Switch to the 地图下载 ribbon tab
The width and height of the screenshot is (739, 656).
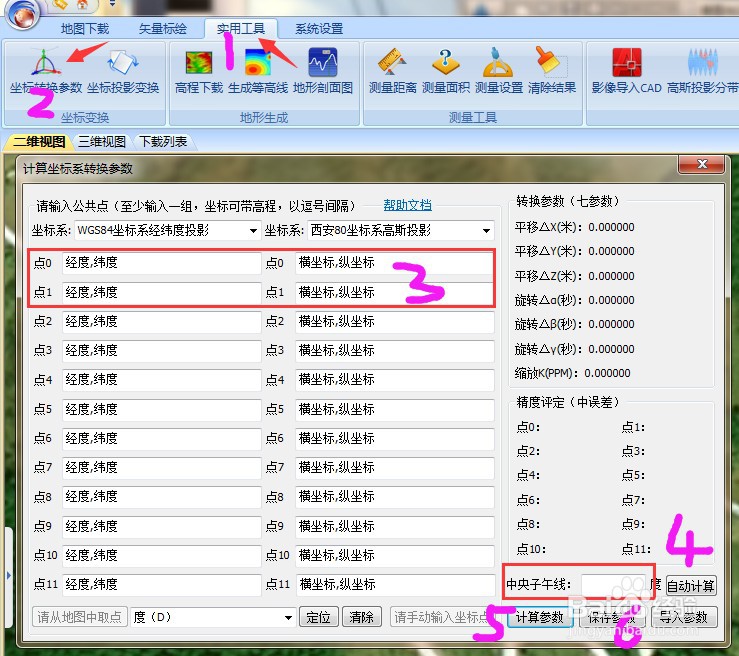(85, 29)
